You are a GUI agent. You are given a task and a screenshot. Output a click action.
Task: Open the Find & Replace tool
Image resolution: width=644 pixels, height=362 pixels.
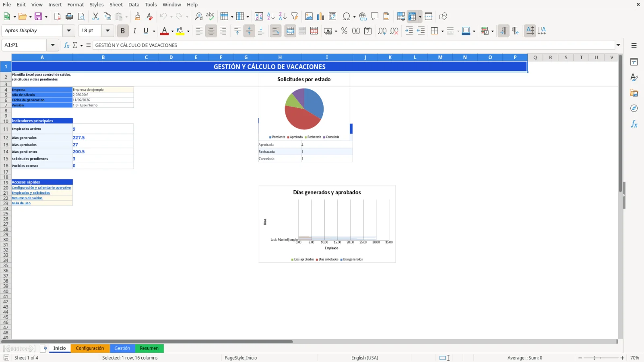tap(198, 16)
